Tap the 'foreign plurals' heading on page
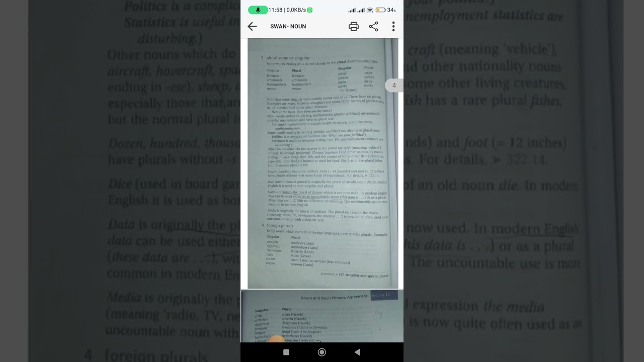This screenshot has height=362, width=644. (x=280, y=226)
